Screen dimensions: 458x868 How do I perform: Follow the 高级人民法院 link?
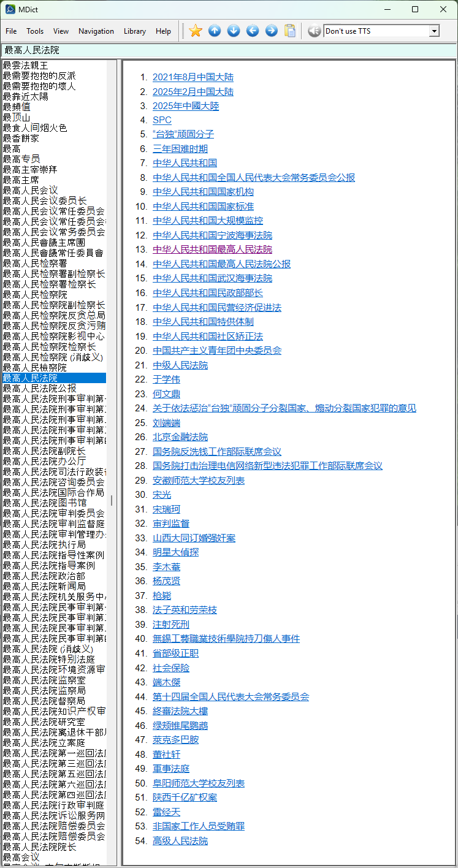(180, 841)
